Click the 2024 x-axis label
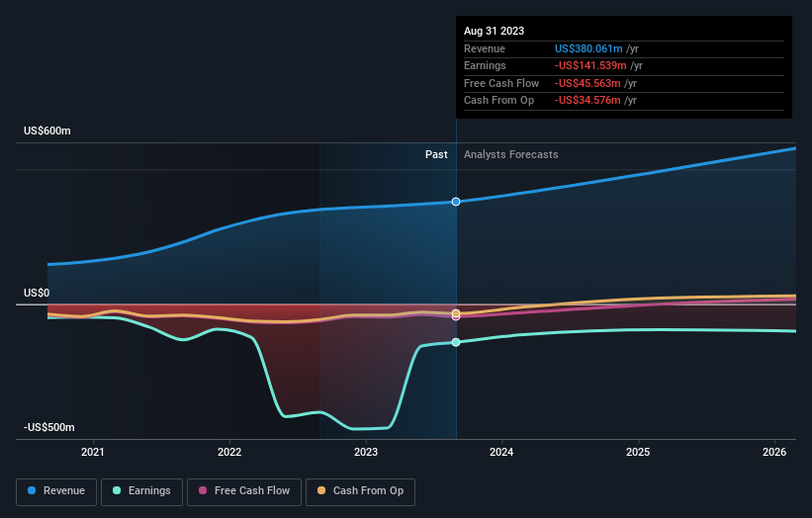812x518 pixels. (x=501, y=453)
